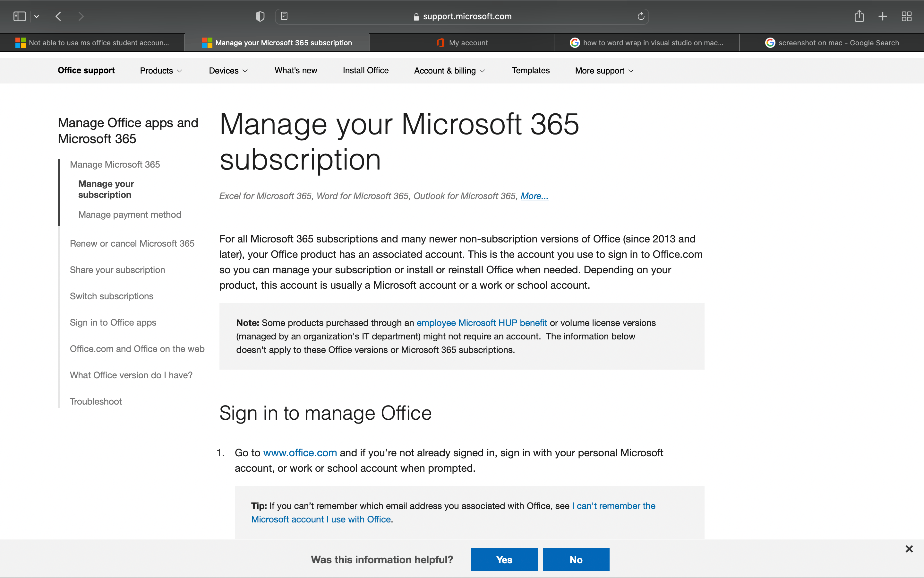Open Install Office in navigation
Image resolution: width=924 pixels, height=578 pixels.
point(365,71)
